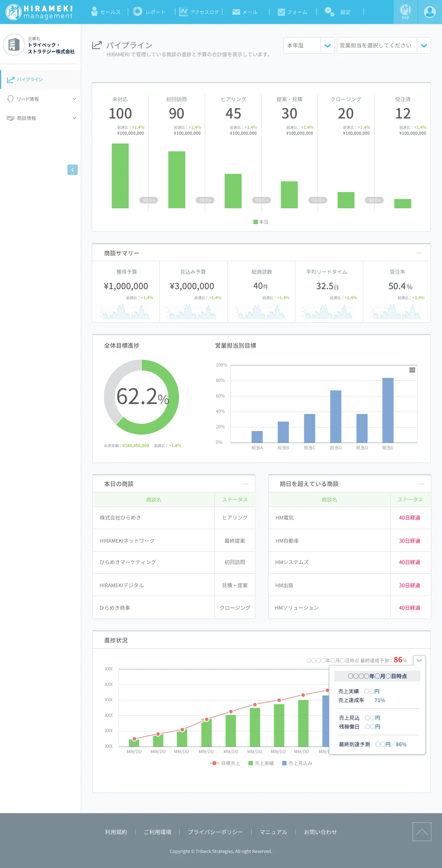The image size is (442, 868).
Task: Open the フォーム checkbox icon
Action: [x=281, y=12]
